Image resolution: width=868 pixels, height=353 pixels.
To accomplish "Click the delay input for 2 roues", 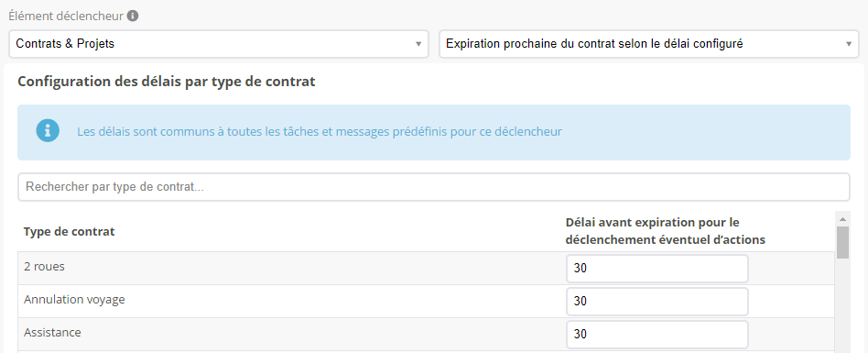I will coord(657,269).
